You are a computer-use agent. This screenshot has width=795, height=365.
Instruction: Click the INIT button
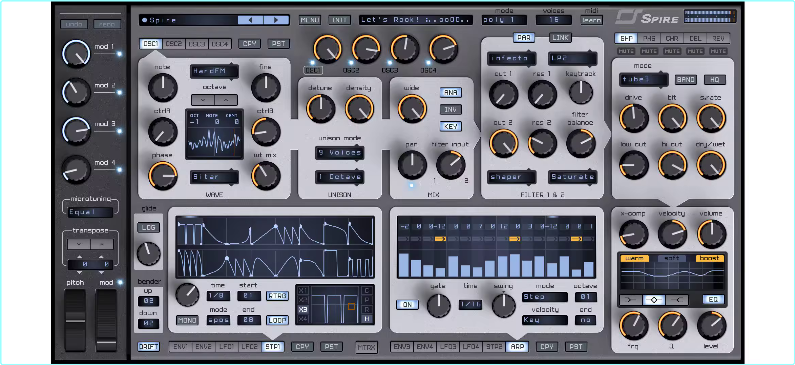pyautogui.click(x=339, y=20)
